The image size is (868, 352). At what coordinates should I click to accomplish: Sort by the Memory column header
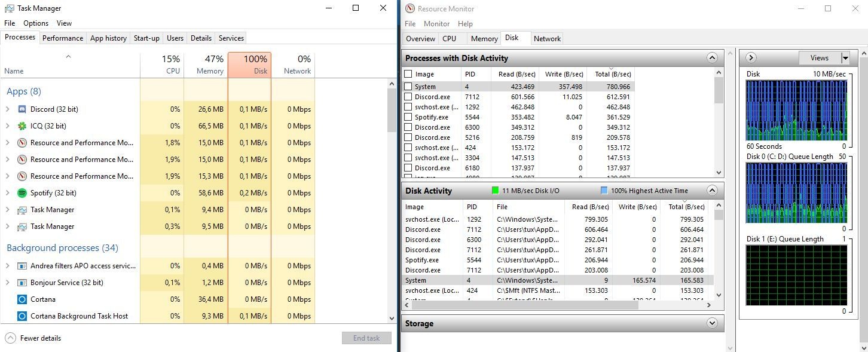(206, 65)
